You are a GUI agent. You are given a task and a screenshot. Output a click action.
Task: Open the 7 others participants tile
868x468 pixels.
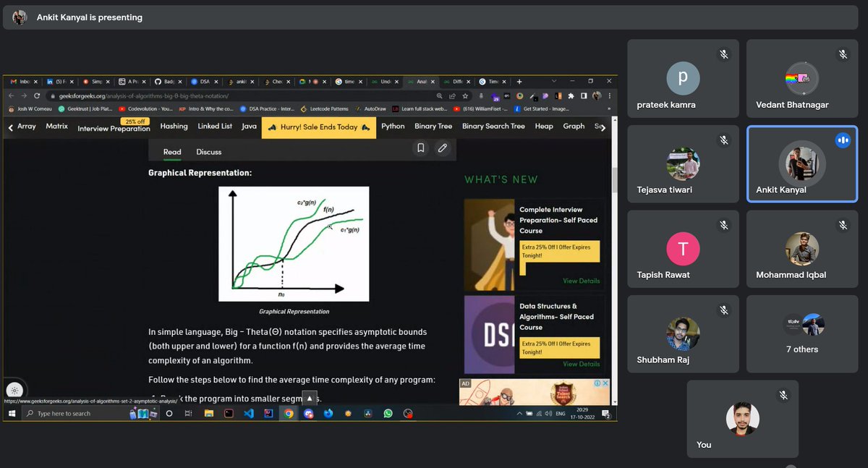802,333
